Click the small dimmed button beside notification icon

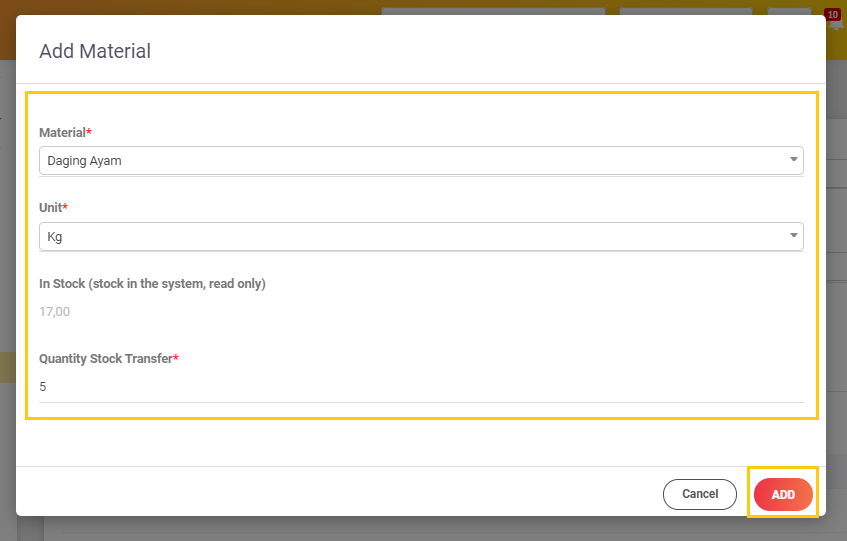(x=789, y=11)
